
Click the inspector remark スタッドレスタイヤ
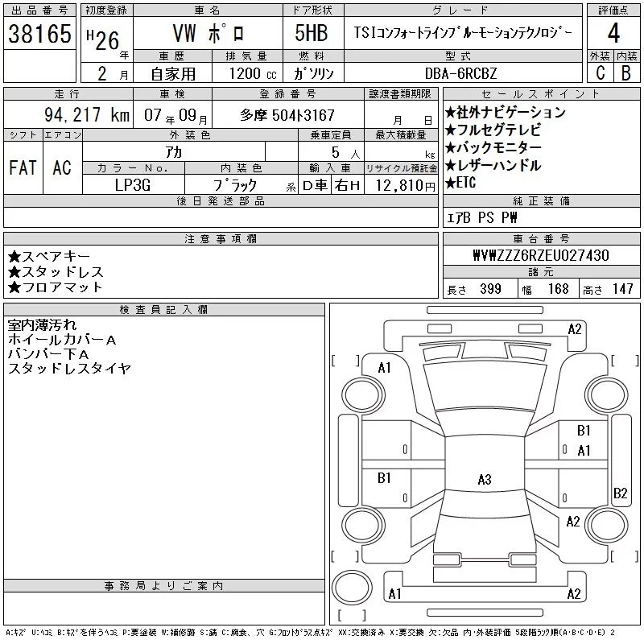pos(69,369)
